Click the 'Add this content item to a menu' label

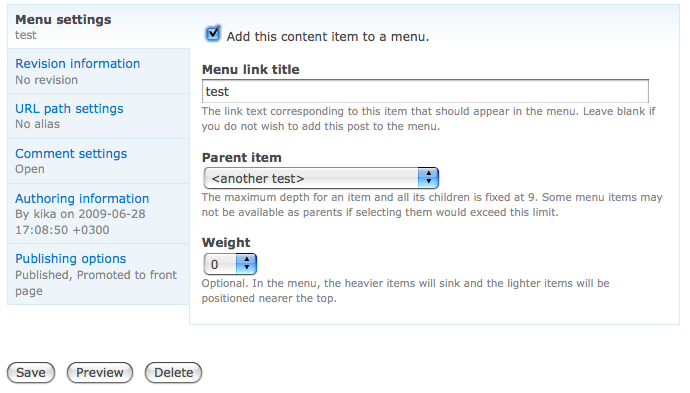pyautogui.click(x=328, y=37)
